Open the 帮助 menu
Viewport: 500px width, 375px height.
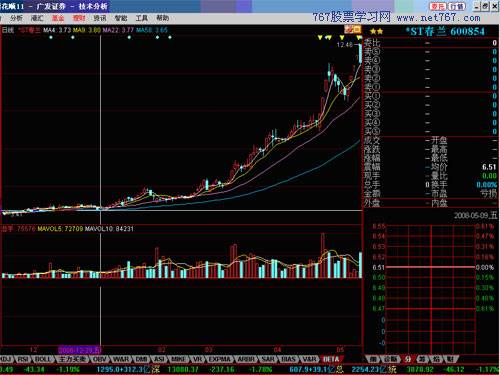(162, 18)
